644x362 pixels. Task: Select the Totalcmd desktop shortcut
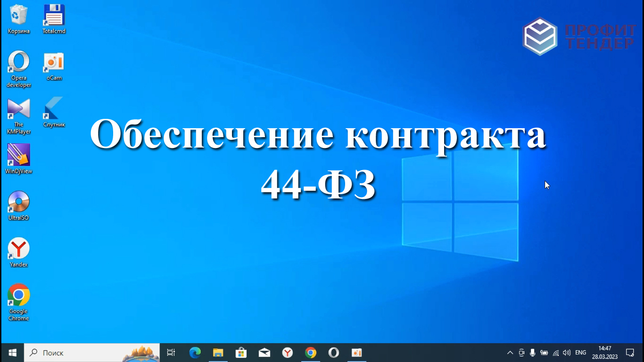point(54,19)
